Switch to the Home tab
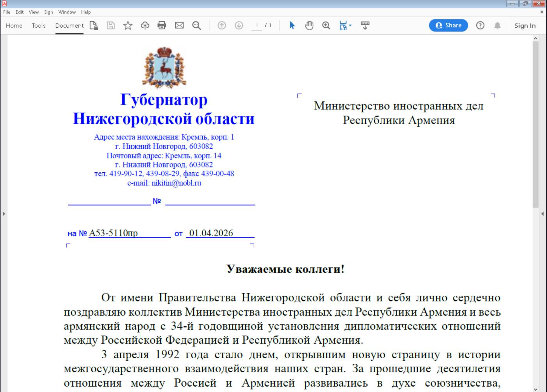547x392 pixels. tap(14, 25)
